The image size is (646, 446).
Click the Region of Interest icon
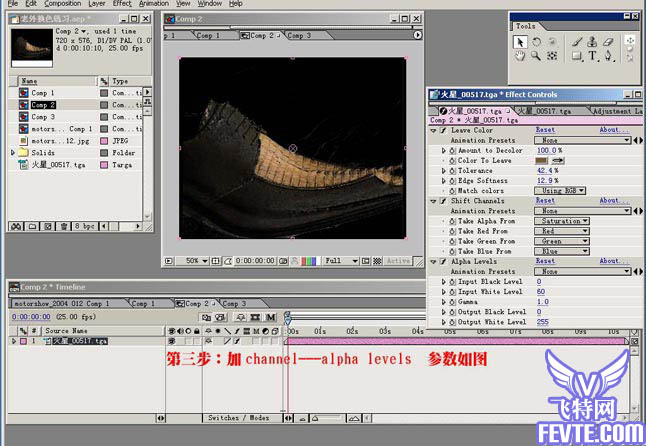tap(365, 261)
